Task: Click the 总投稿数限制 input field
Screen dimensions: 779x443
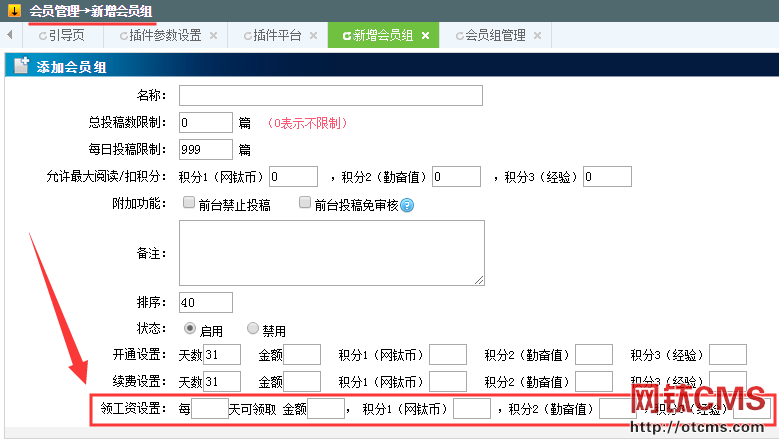Action: (206, 123)
